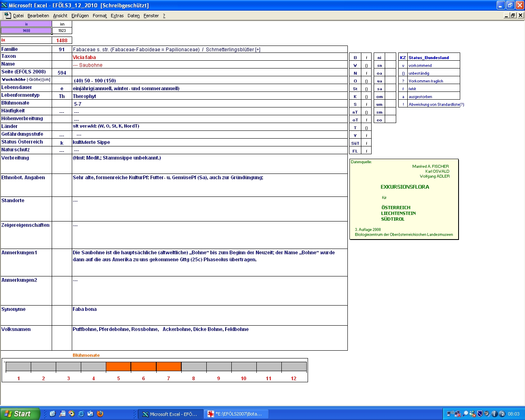
Task: Open Windows Messenger tray icon
Action: point(472,414)
